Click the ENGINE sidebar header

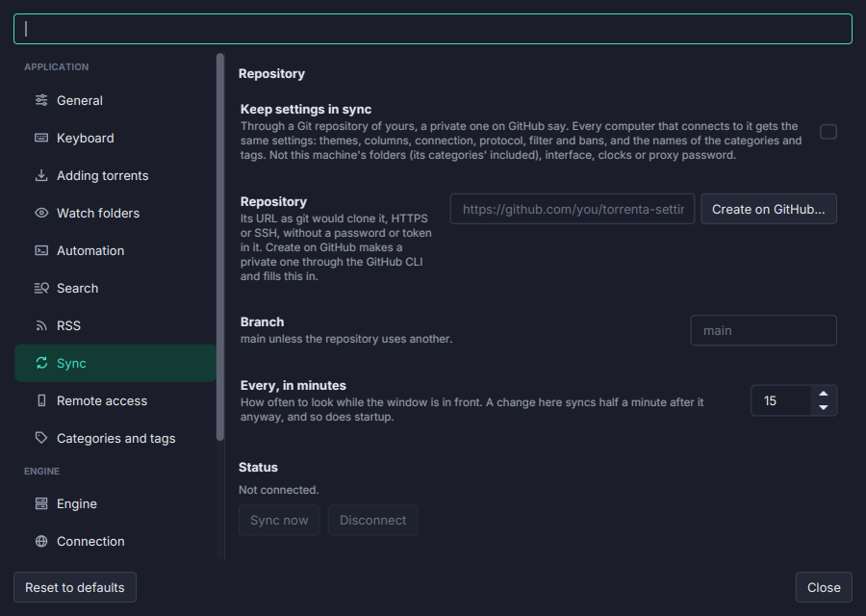pos(42,472)
